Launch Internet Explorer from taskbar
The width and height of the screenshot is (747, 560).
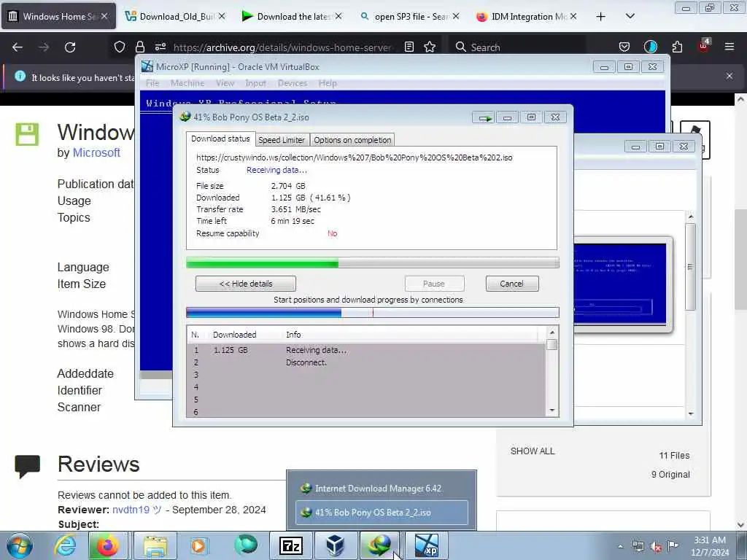tap(65, 545)
